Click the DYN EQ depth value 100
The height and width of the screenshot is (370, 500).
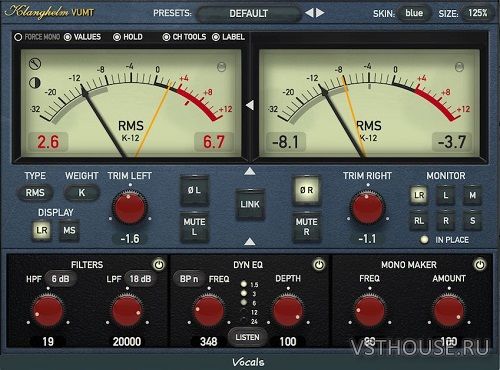288,342
